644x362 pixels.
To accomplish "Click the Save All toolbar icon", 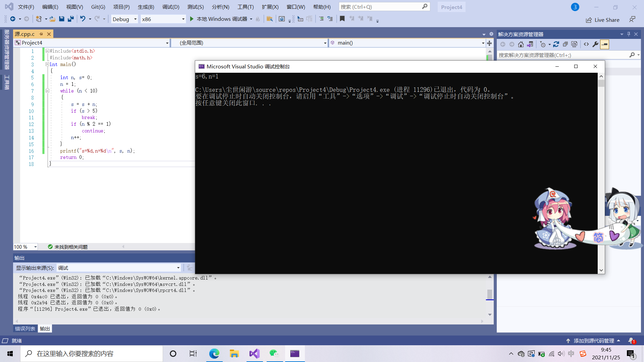I will (x=70, y=19).
